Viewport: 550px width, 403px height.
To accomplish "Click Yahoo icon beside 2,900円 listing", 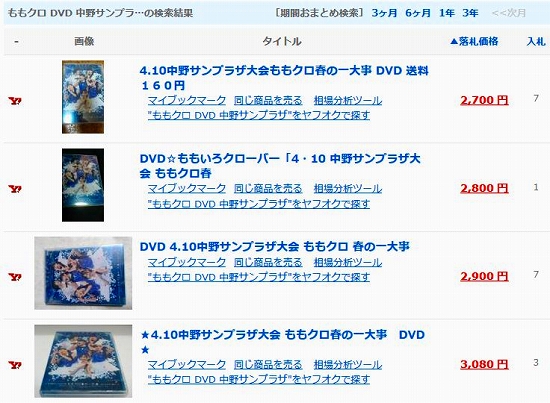I will [x=15, y=277].
